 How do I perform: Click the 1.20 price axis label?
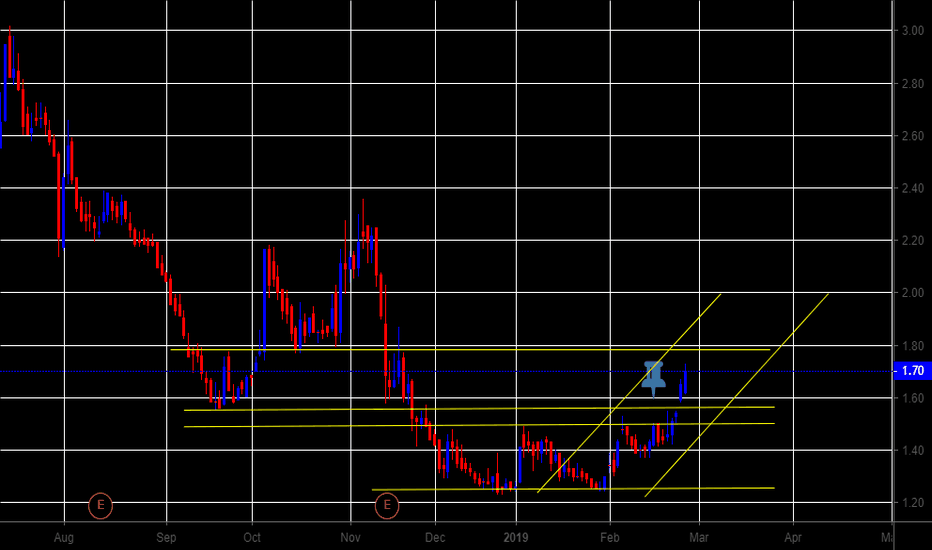coord(913,503)
